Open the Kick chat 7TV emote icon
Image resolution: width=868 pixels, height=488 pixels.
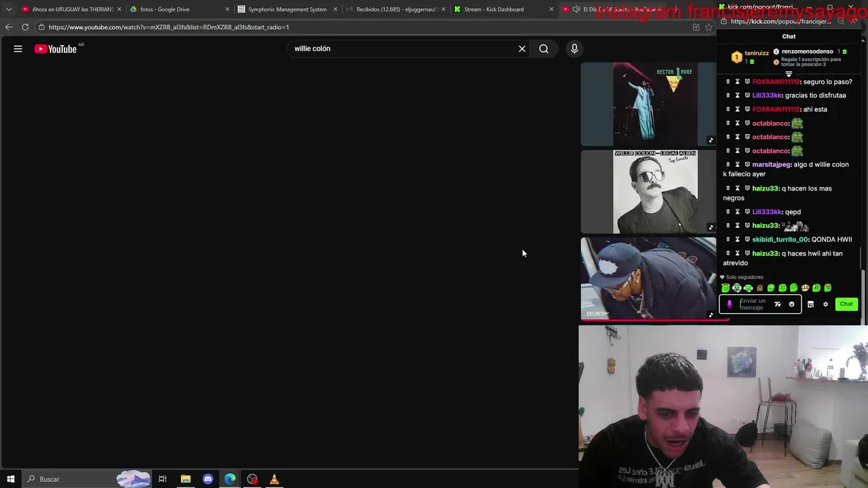click(x=778, y=304)
